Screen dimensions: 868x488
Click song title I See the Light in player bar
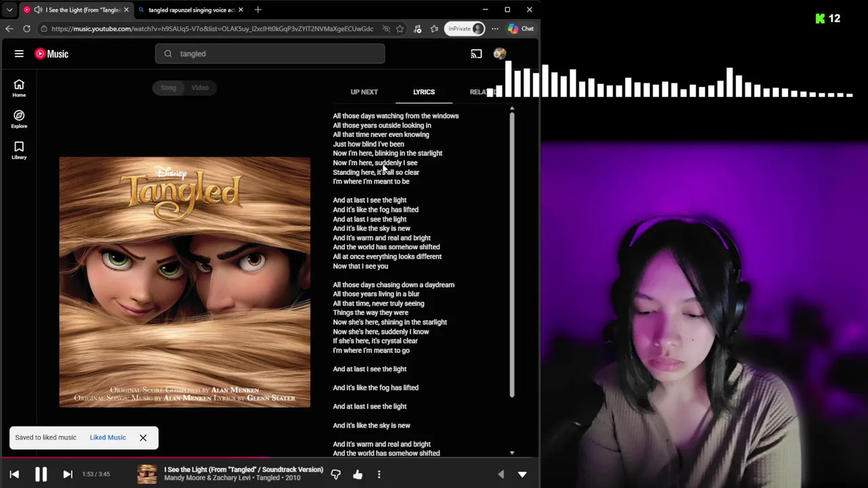243,469
